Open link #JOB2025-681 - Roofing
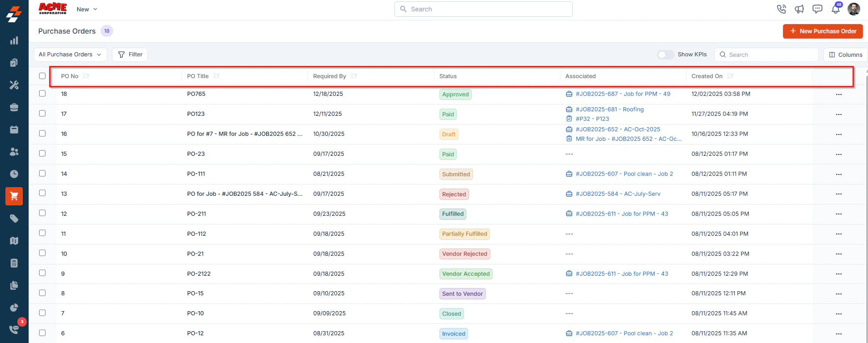 (610, 109)
